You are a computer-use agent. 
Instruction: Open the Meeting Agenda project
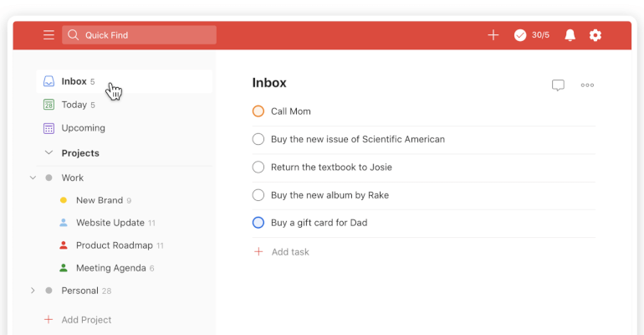click(111, 268)
